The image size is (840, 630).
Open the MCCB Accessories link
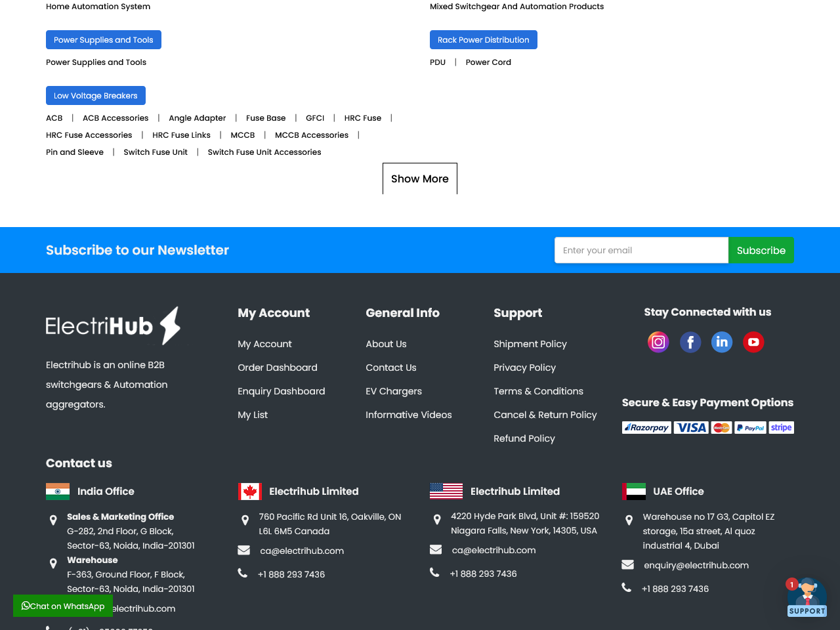coord(312,135)
